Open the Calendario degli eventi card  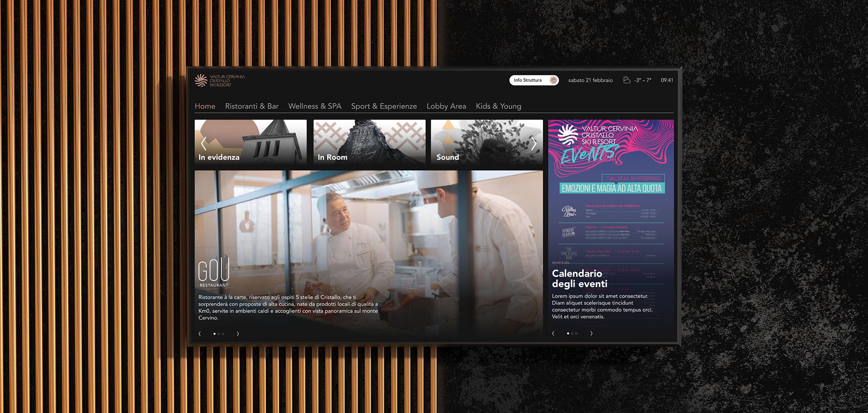610,279
